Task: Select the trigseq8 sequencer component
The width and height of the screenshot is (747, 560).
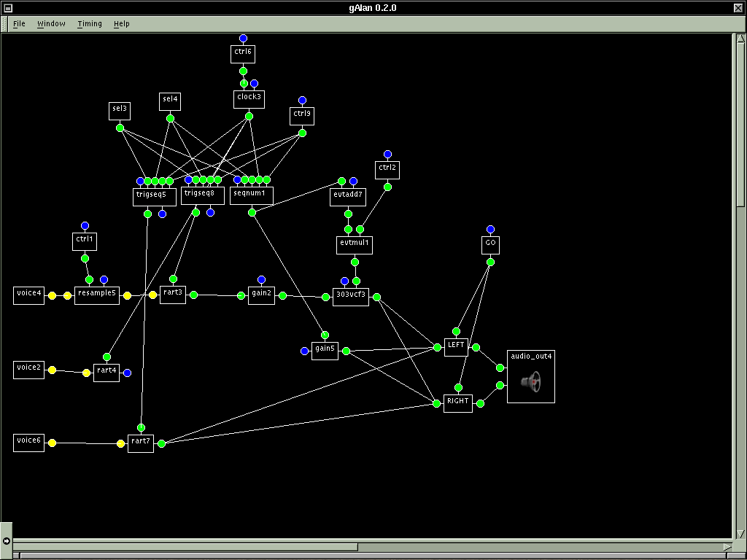Action: click(x=202, y=195)
